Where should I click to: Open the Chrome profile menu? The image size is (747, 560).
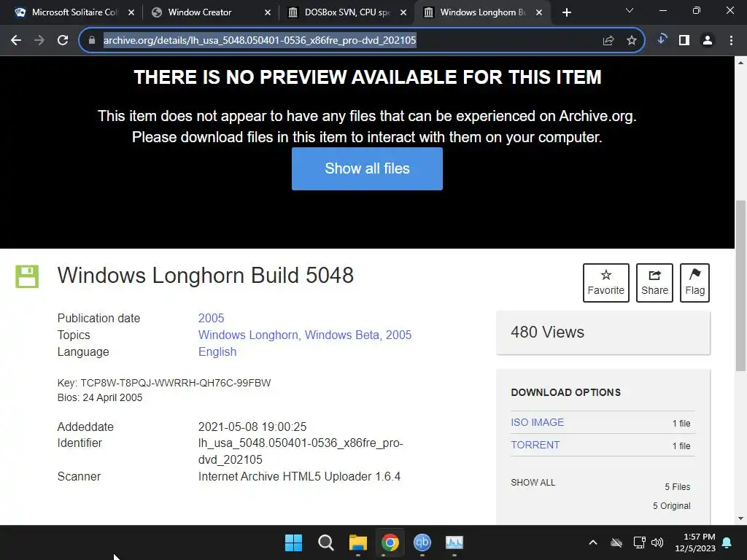click(x=708, y=41)
